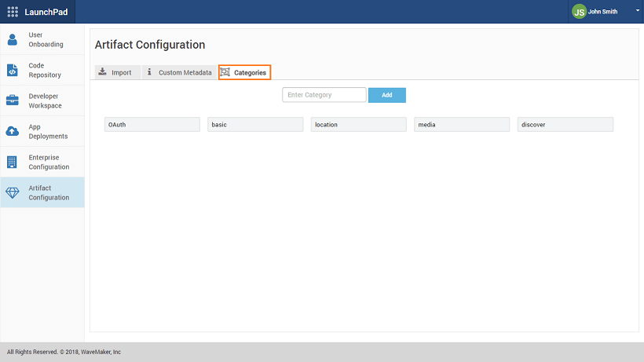The width and height of the screenshot is (644, 362).
Task: Click the User Onboarding person icon
Action: point(12,39)
